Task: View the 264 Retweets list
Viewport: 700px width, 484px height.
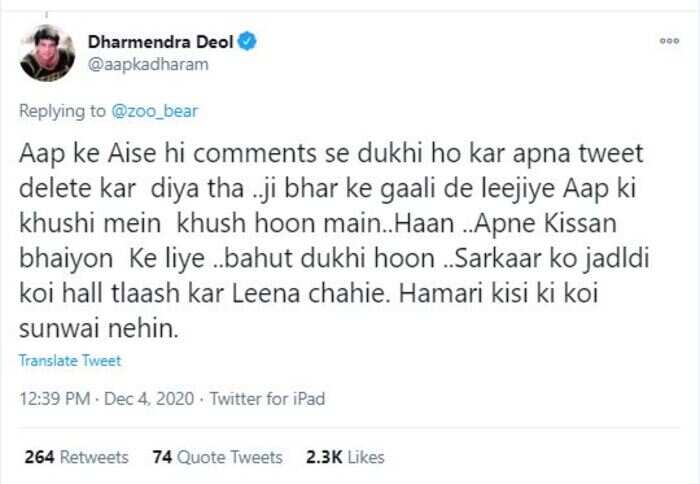Action: pos(76,457)
